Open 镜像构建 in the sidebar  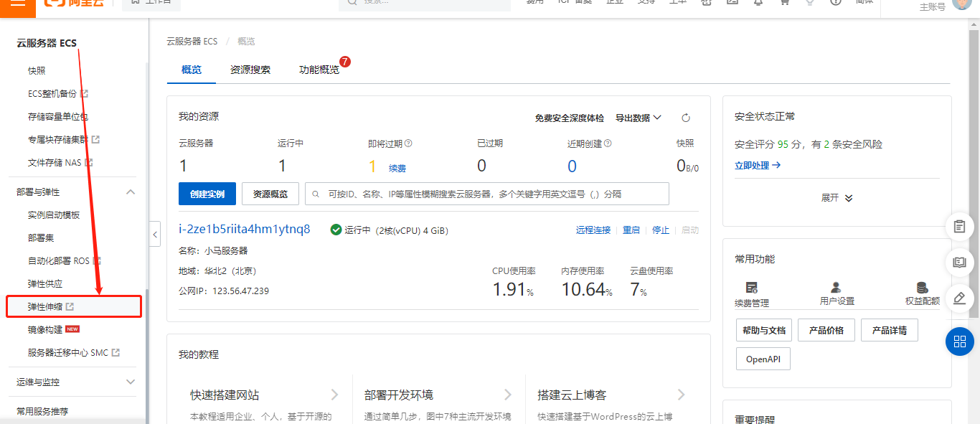tap(45, 330)
